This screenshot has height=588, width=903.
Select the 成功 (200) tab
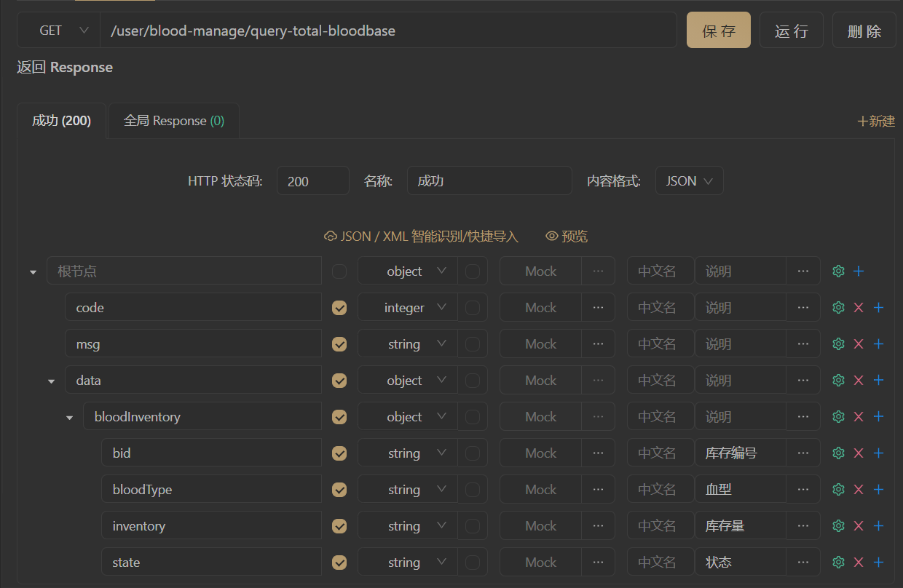(61, 121)
